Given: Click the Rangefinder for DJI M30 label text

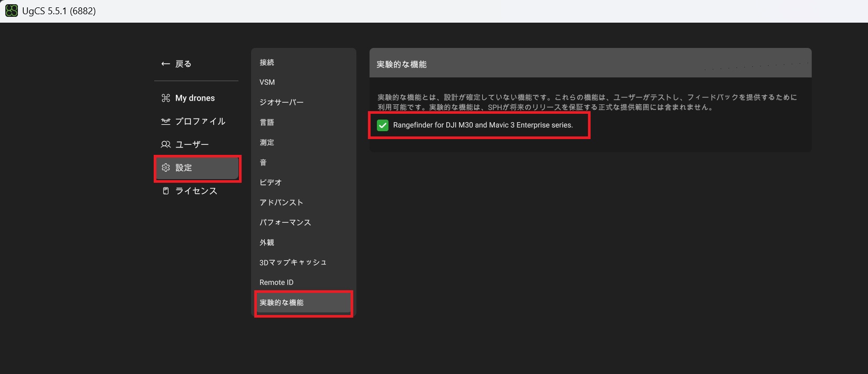Looking at the screenshot, I should click(483, 125).
